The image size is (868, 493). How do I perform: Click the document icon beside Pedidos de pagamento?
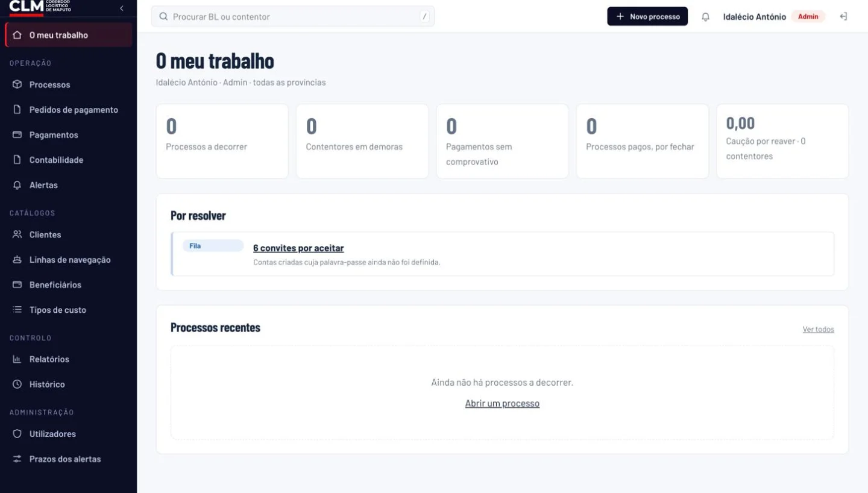tap(17, 110)
